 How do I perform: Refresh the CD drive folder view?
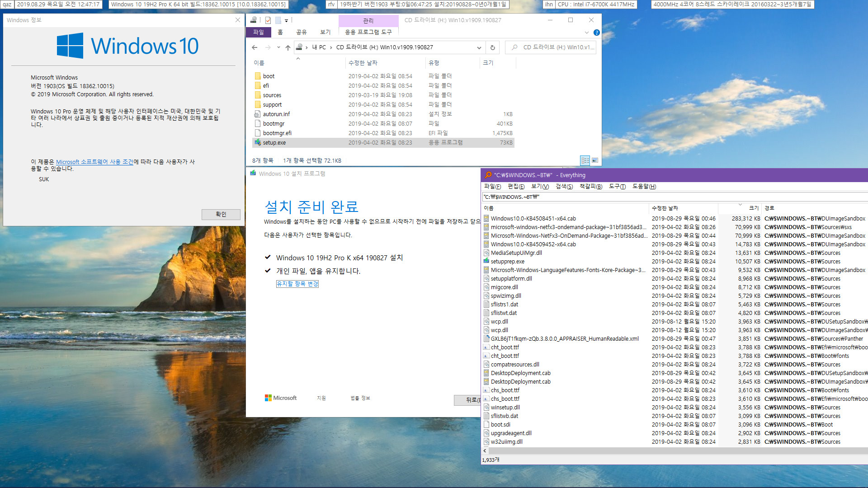492,47
